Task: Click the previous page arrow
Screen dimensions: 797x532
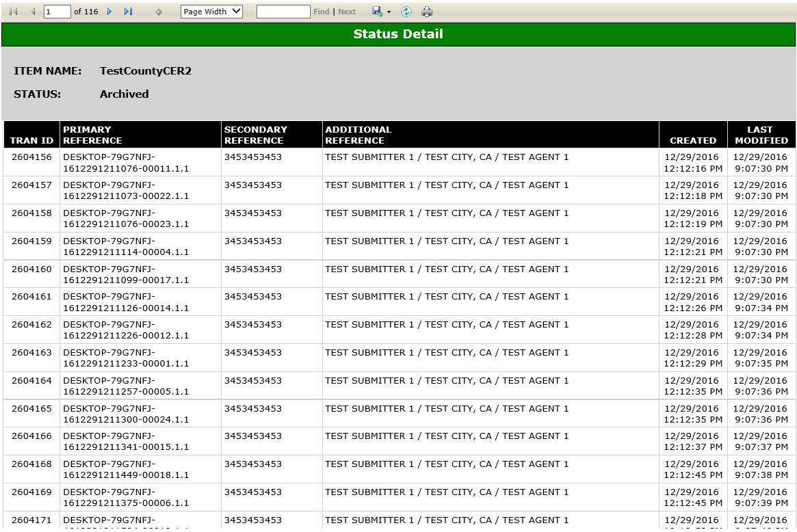Action: [x=32, y=12]
